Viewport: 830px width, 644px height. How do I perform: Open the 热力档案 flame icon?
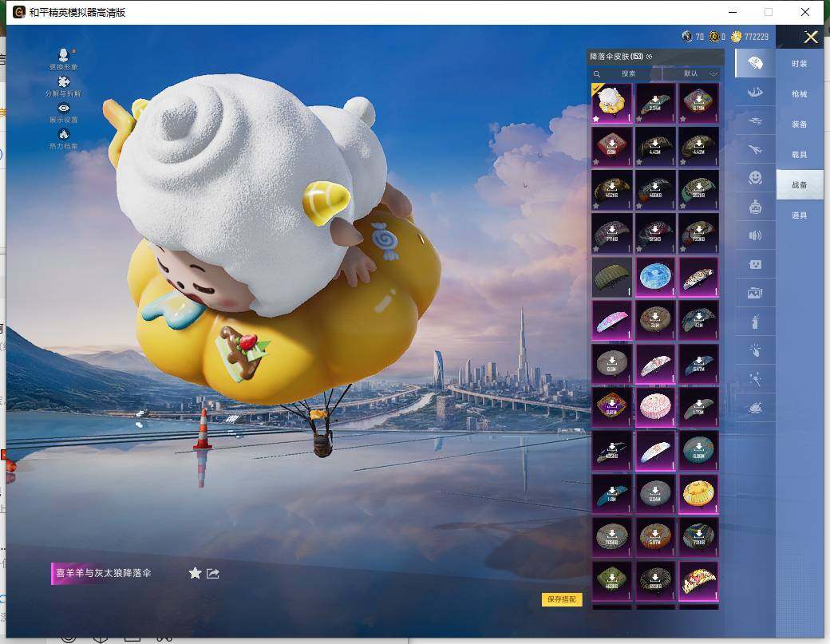(x=64, y=134)
